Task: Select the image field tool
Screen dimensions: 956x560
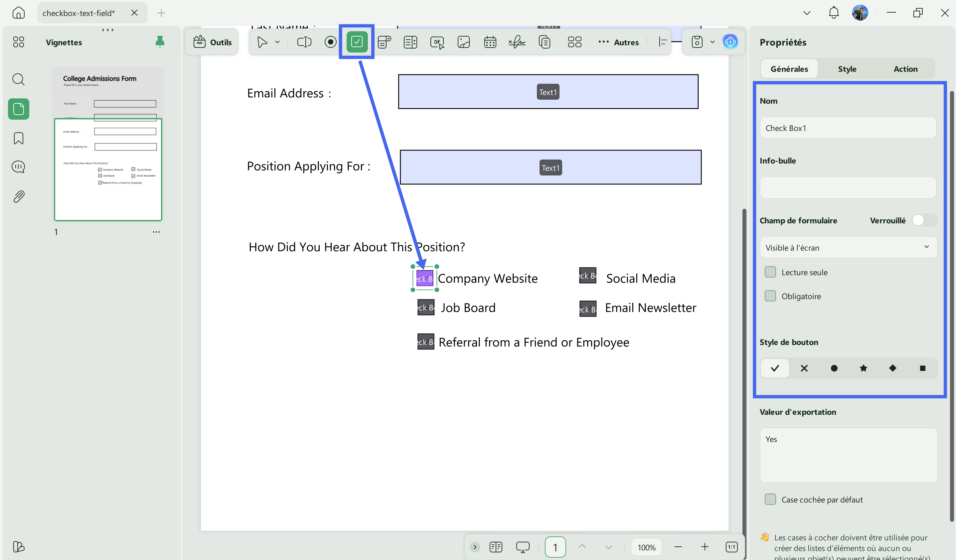Action: click(464, 42)
